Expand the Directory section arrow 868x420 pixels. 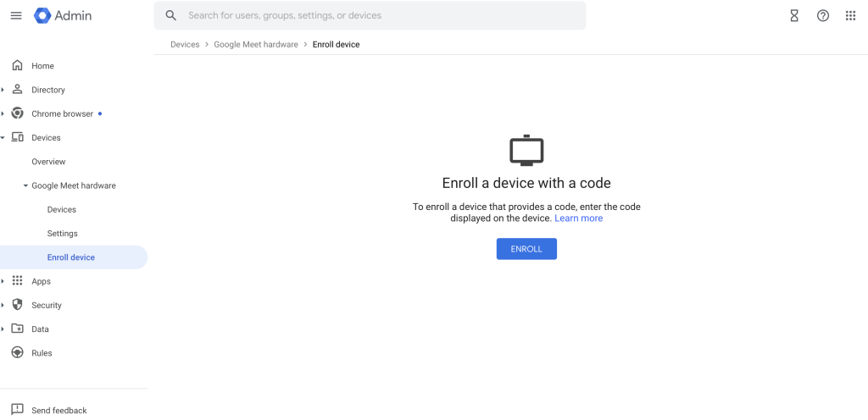point(3,90)
